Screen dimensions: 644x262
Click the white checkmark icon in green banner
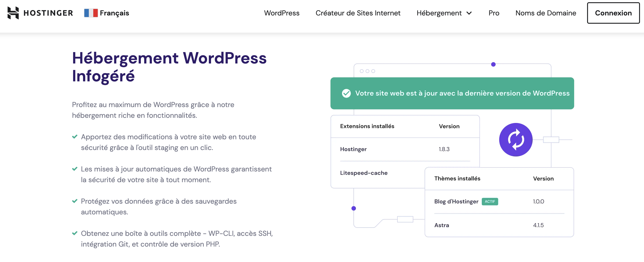coord(346,93)
